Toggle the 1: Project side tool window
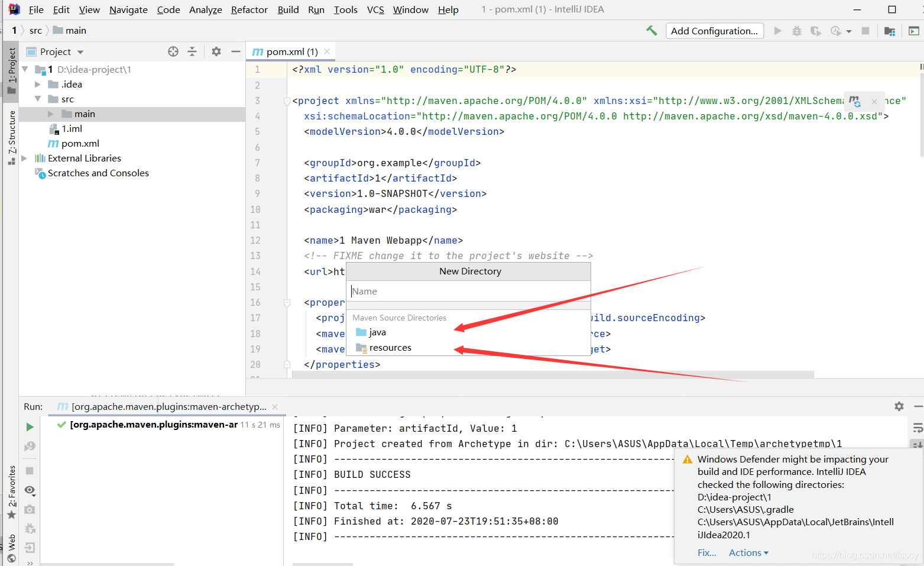Screen dimensions: 924x566 (x=11, y=71)
